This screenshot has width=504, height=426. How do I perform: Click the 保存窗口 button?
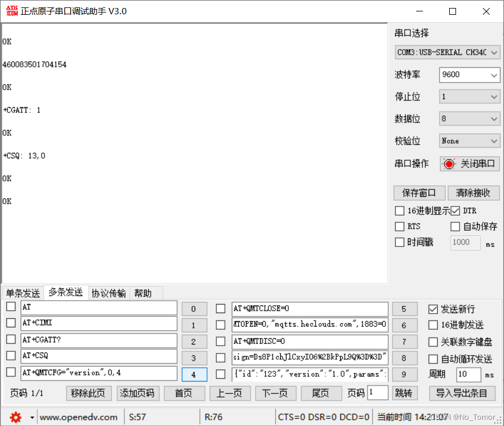(419, 193)
